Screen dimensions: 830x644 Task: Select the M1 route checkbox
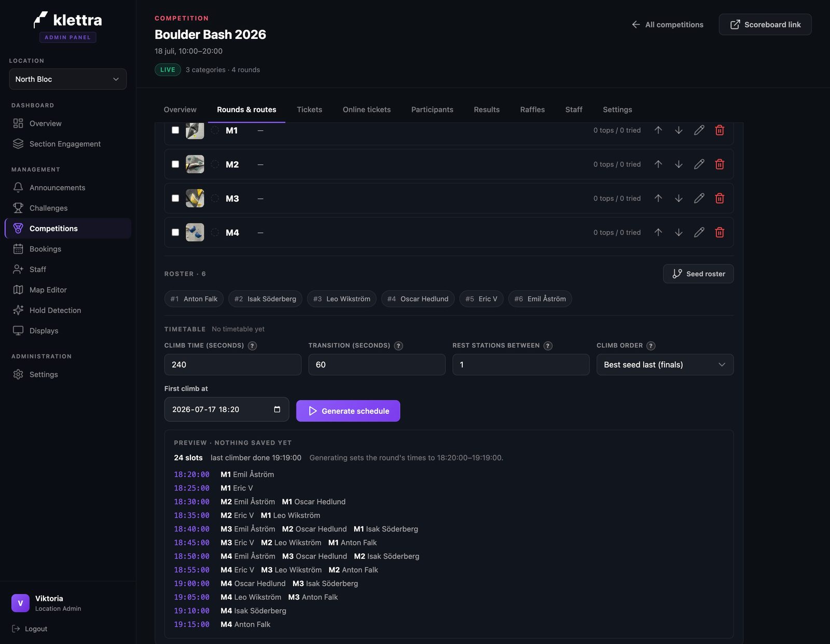[175, 130]
